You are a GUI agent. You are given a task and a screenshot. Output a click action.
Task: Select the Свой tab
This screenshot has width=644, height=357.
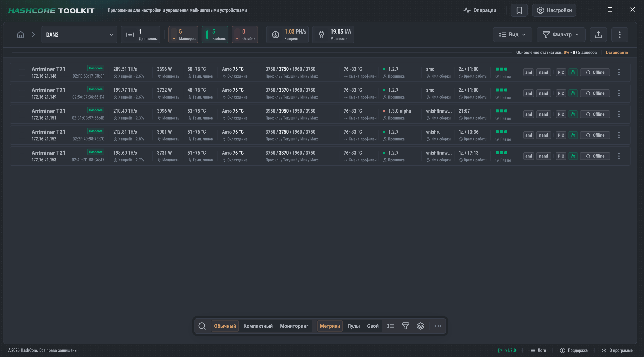tap(373, 326)
